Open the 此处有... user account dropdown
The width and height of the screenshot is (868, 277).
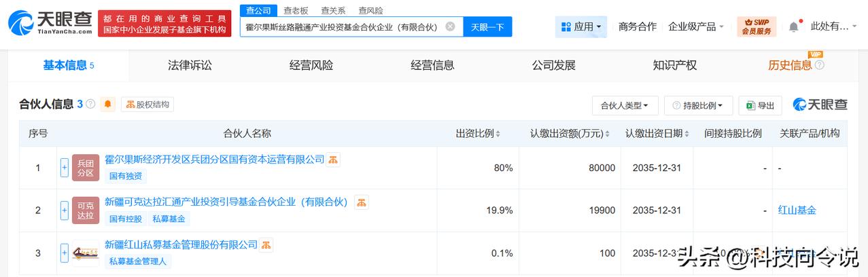834,26
